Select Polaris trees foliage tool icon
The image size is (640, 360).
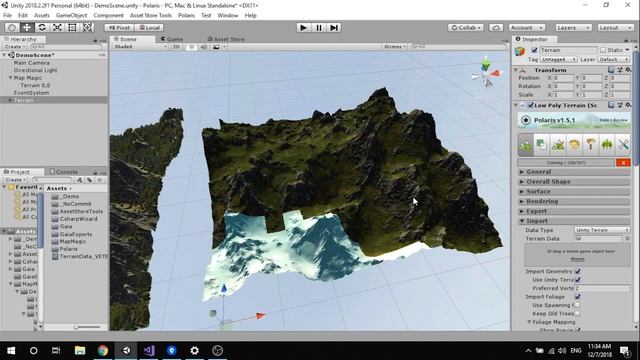[x=607, y=144]
